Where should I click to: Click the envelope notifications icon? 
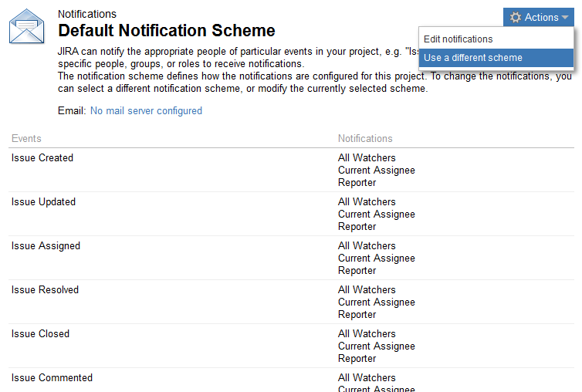[x=26, y=26]
